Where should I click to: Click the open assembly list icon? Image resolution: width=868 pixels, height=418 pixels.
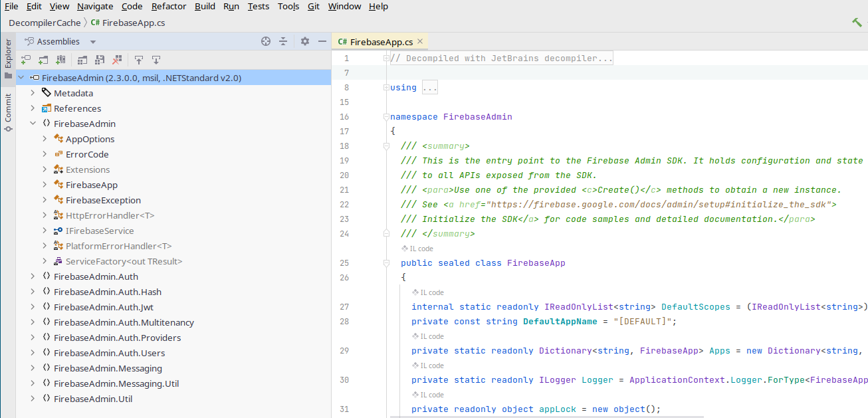click(82, 60)
